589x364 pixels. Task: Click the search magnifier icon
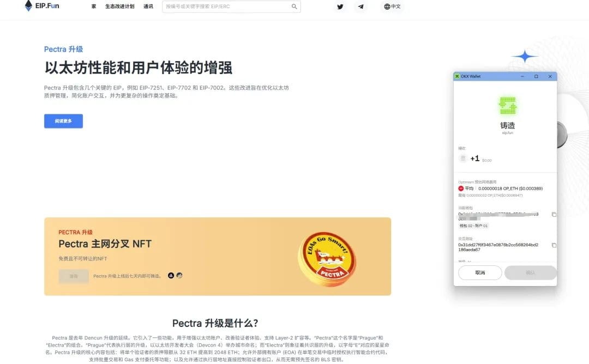point(294,7)
